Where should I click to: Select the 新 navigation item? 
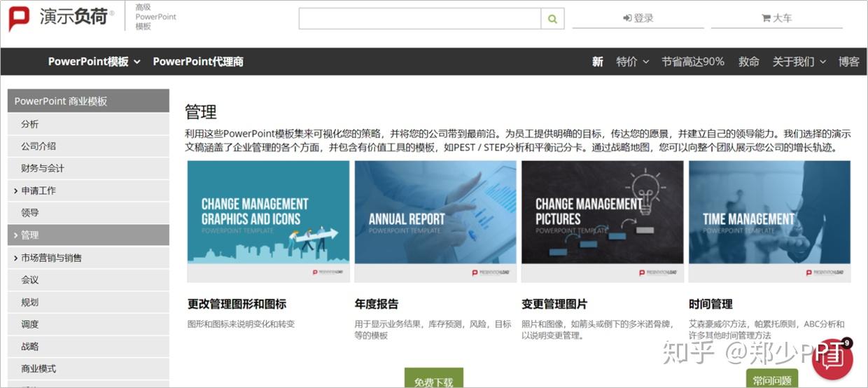[597, 62]
